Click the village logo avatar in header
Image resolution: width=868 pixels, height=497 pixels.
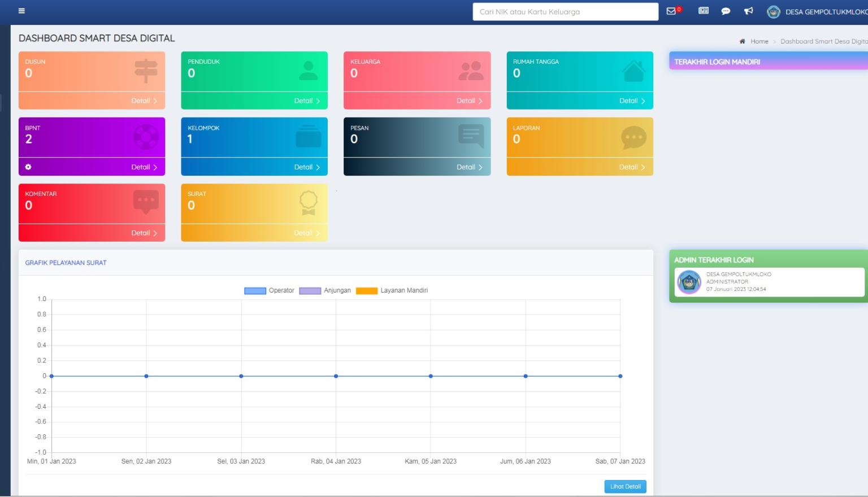tap(774, 12)
